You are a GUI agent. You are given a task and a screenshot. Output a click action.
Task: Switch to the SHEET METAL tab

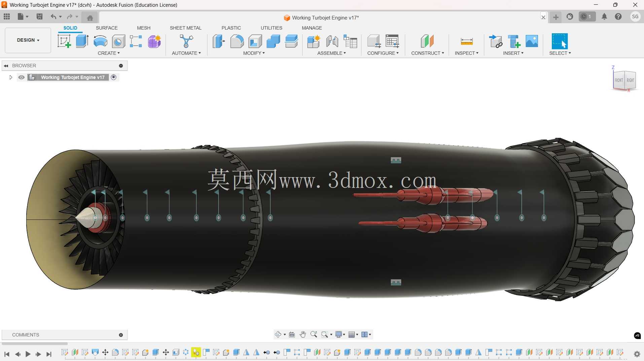(185, 28)
